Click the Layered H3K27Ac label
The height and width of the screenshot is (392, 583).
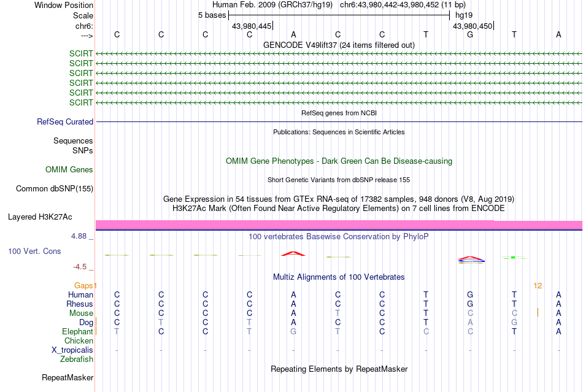[40, 217]
